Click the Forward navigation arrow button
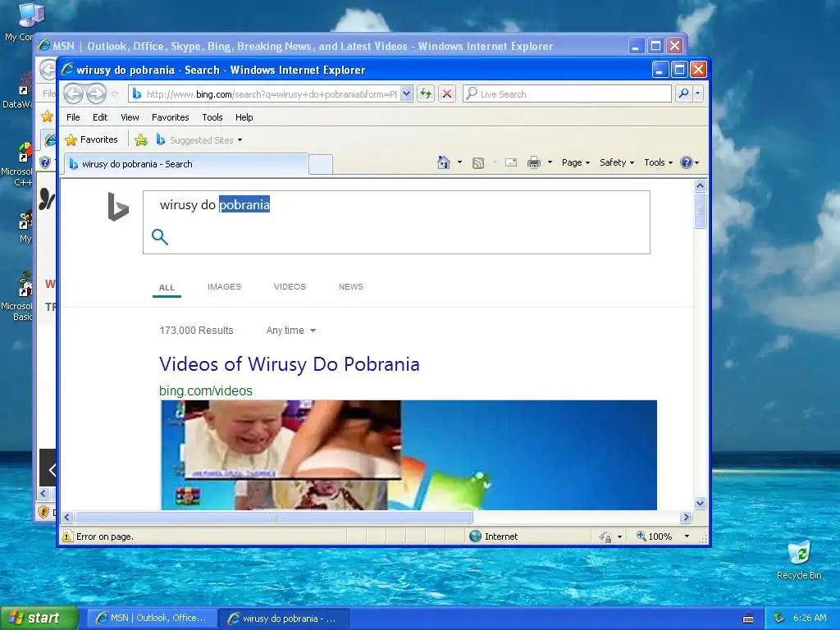The image size is (840, 630). [97, 94]
